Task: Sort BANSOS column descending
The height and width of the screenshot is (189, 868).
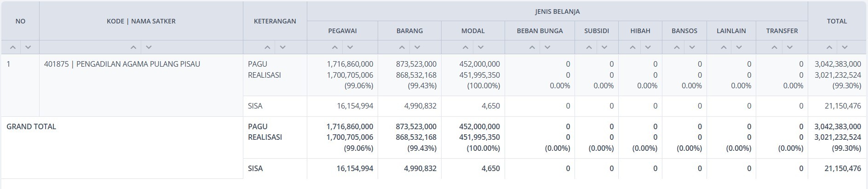Action: coord(692,47)
